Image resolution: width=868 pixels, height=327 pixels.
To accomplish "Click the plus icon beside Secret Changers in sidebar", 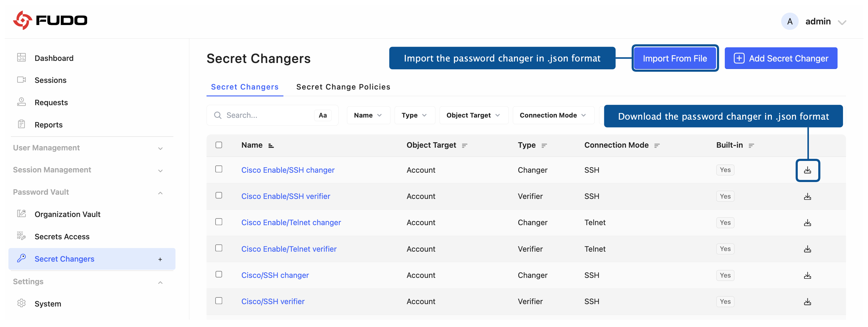I will [160, 259].
